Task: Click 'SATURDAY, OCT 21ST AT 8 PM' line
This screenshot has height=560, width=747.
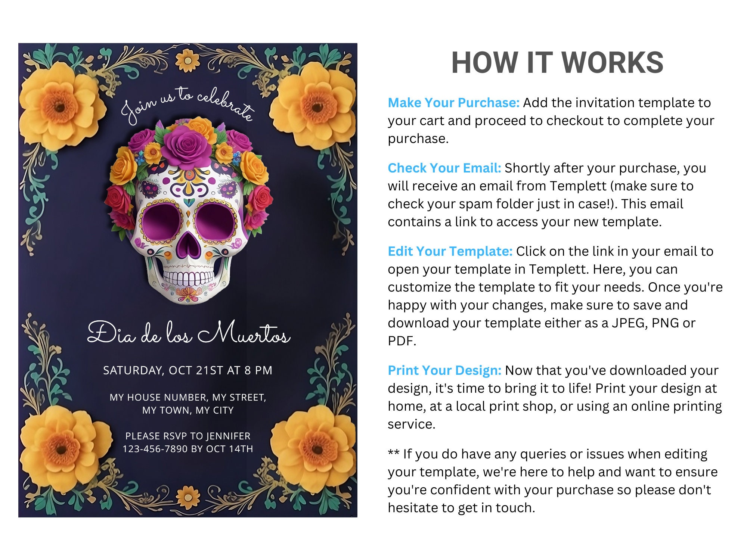Action: pyautogui.click(x=188, y=370)
